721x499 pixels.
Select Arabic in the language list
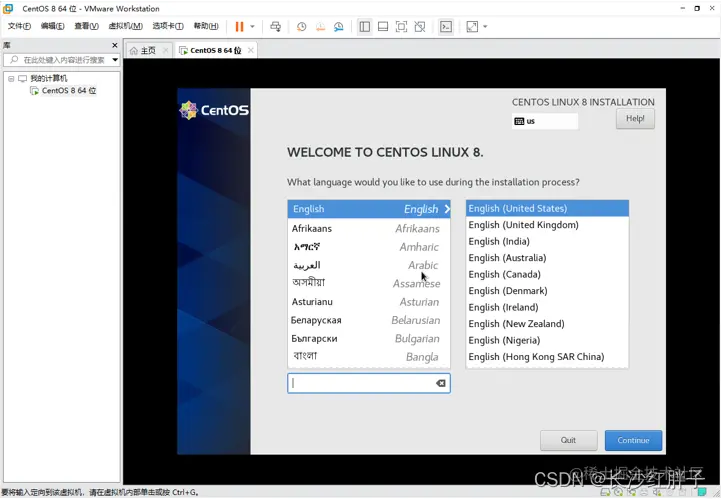click(369, 265)
